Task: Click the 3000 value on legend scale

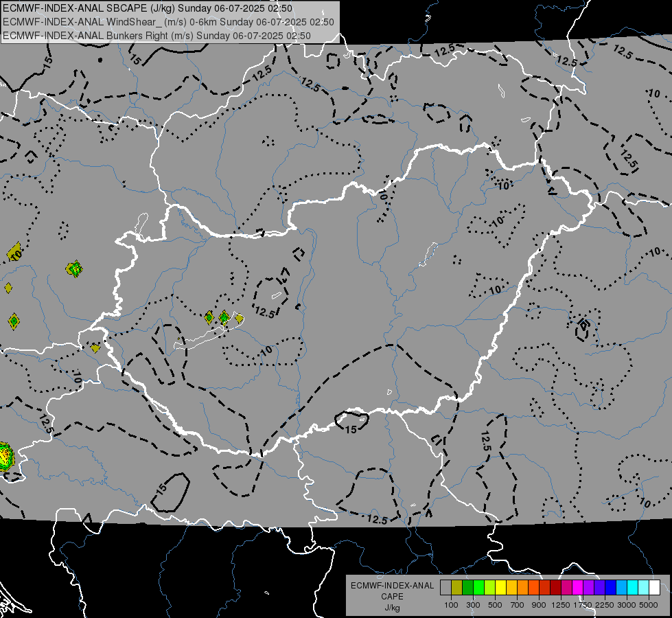Action: coord(627,605)
